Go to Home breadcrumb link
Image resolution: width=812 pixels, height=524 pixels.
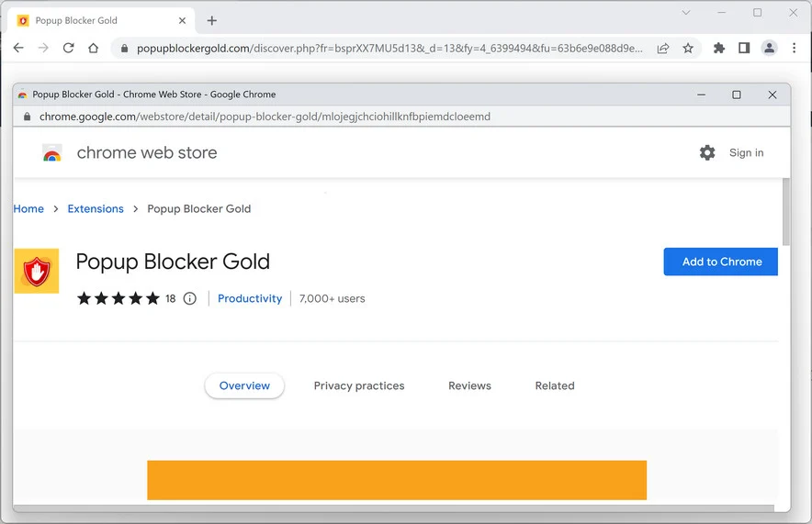tap(28, 208)
